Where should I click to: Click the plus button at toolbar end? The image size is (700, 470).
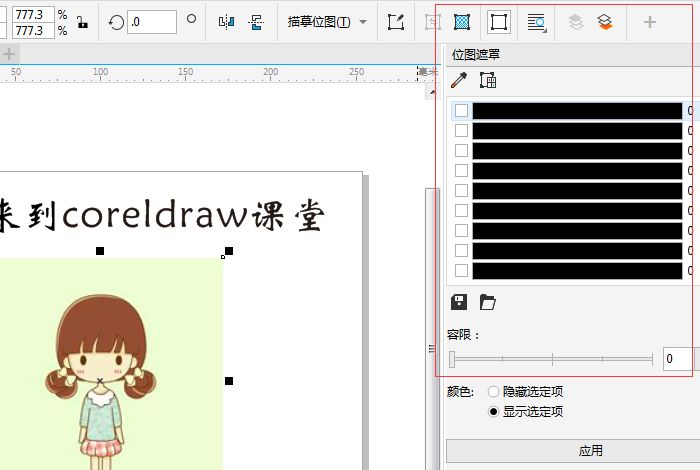tap(650, 22)
